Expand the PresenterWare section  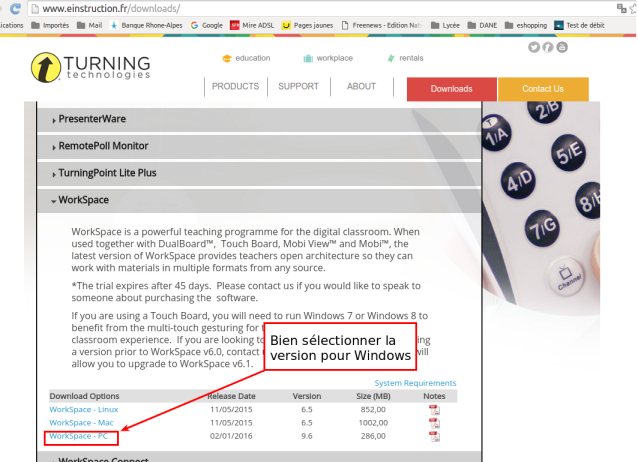click(x=259, y=119)
